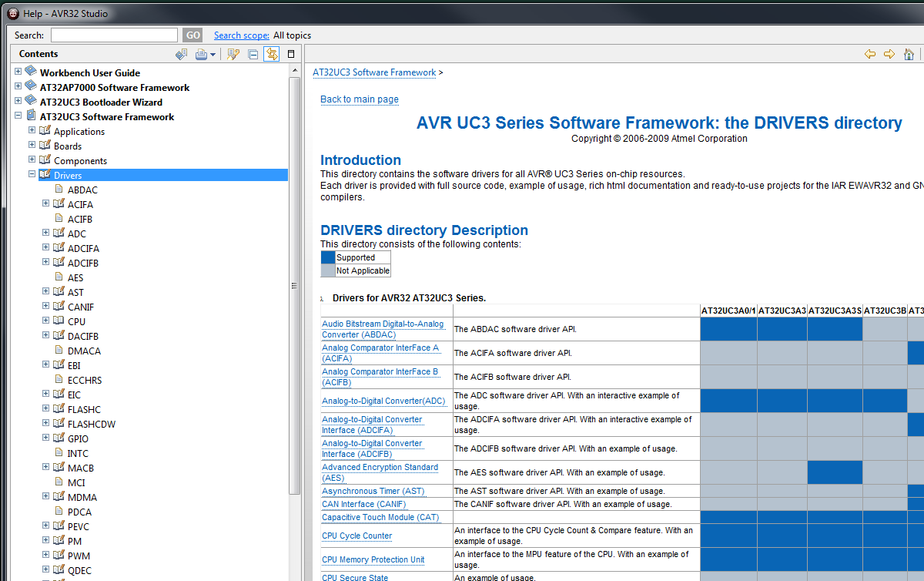Image resolution: width=924 pixels, height=581 pixels.
Task: Toggle Link with Contents sync button
Action: coord(271,54)
